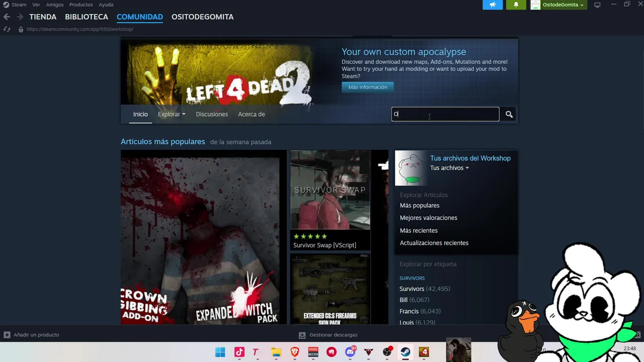This screenshot has height=362, width=644.
Task: Open File Explorer from the taskbar
Action: (x=276, y=352)
